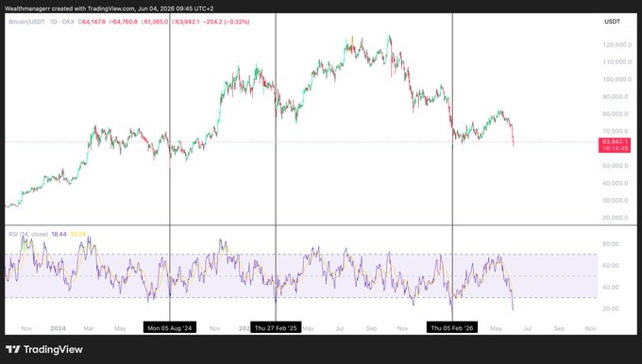Click the 120,000.0 price axis label
The height and width of the screenshot is (364, 642).
click(x=617, y=44)
